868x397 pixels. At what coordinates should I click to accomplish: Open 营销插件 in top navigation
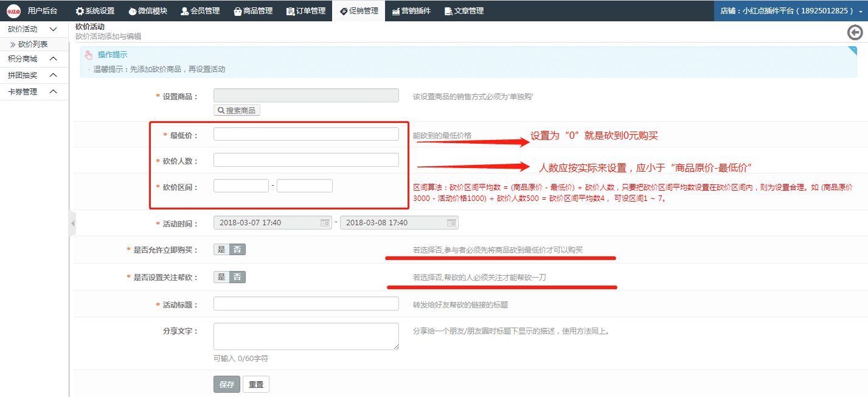[411, 11]
